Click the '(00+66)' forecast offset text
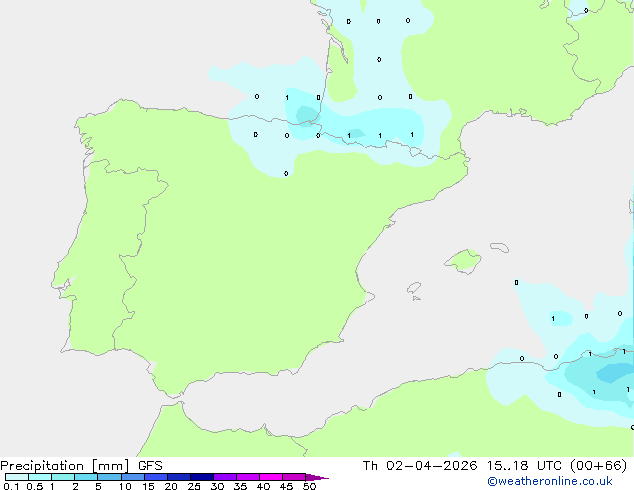 pos(598,466)
